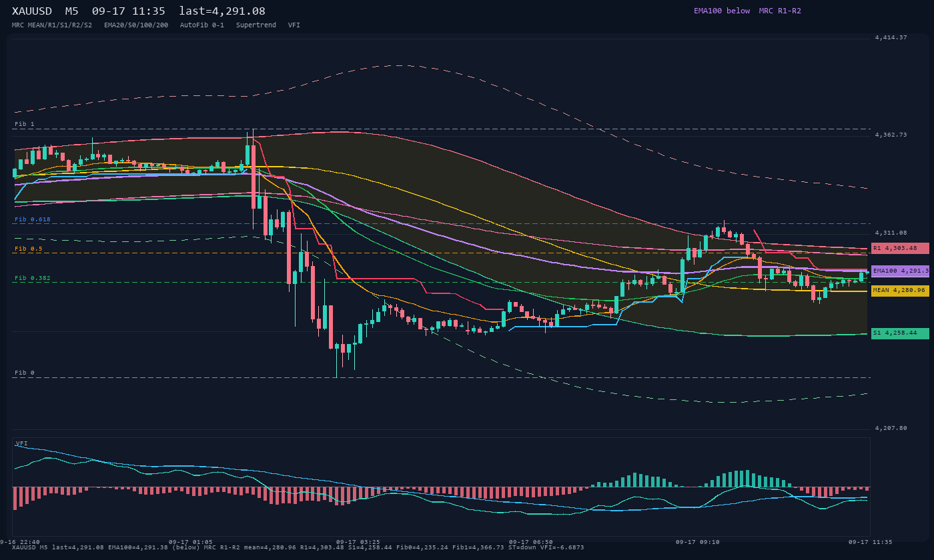
Task: Click the VFI sub-panel title label
Action: [21, 443]
